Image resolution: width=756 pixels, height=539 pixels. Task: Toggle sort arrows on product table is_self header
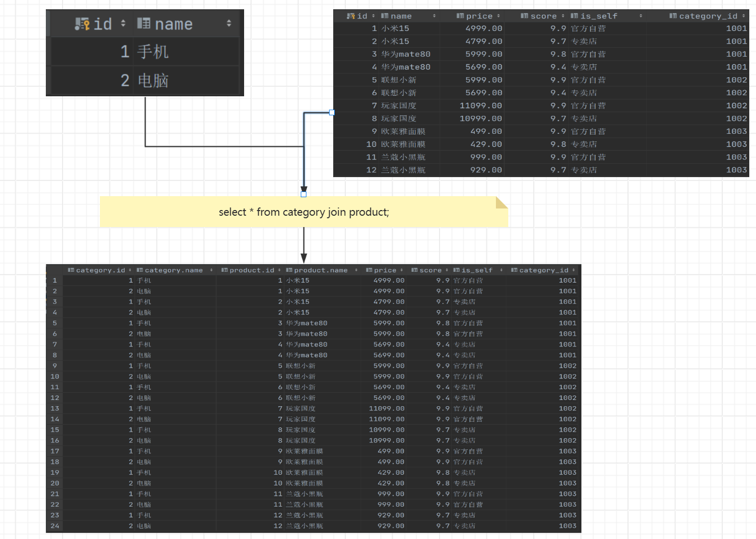(641, 16)
